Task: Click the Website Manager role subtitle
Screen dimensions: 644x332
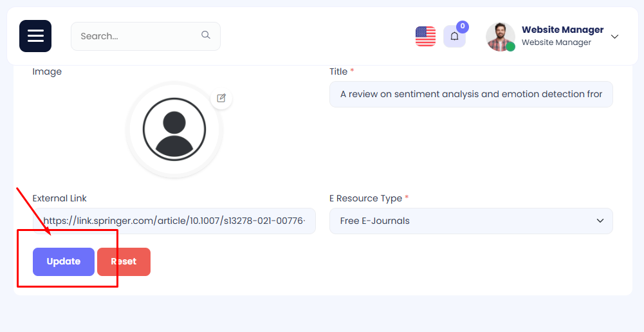Action: tap(556, 42)
